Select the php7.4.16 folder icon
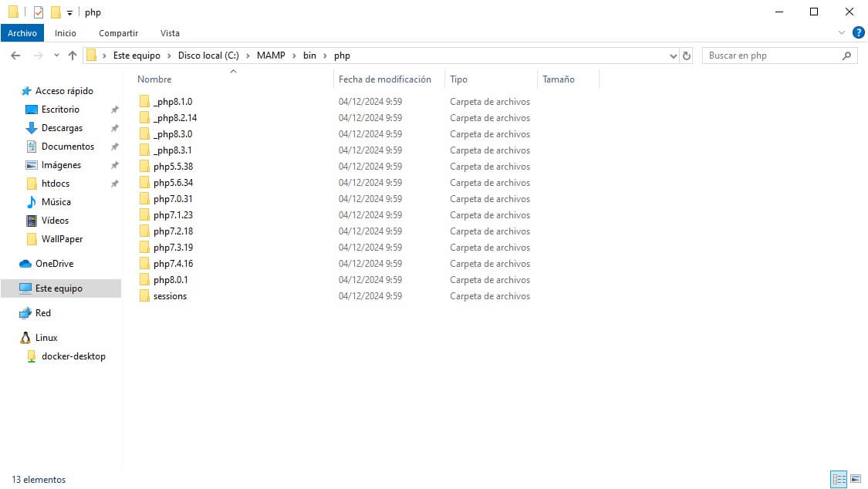868x489 pixels. pos(144,263)
